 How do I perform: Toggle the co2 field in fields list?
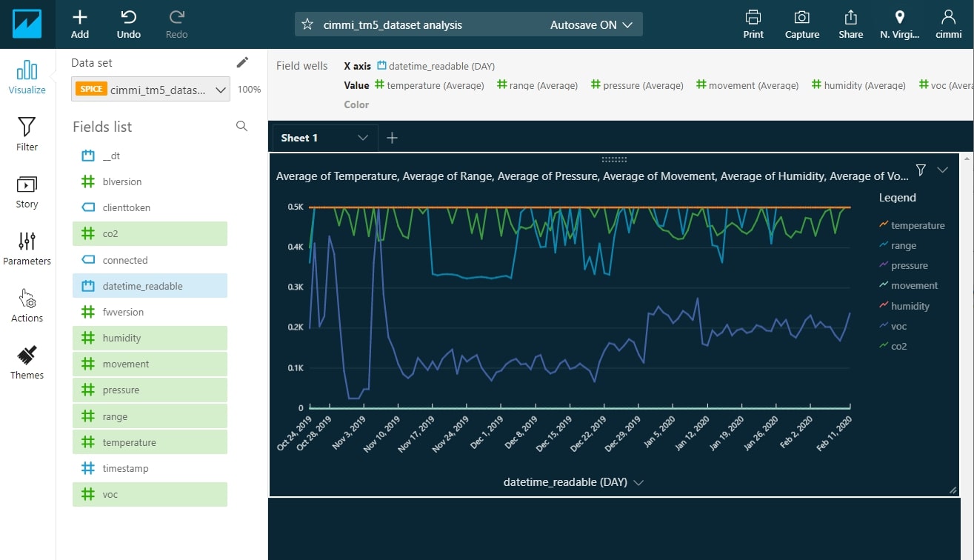click(150, 233)
